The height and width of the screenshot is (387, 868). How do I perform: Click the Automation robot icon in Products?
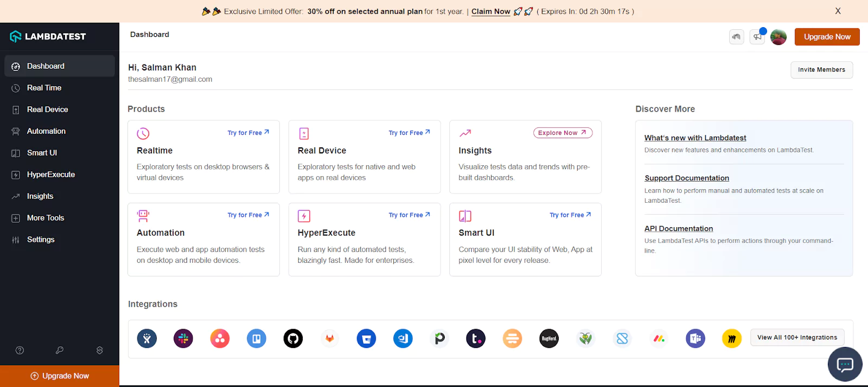pos(143,216)
